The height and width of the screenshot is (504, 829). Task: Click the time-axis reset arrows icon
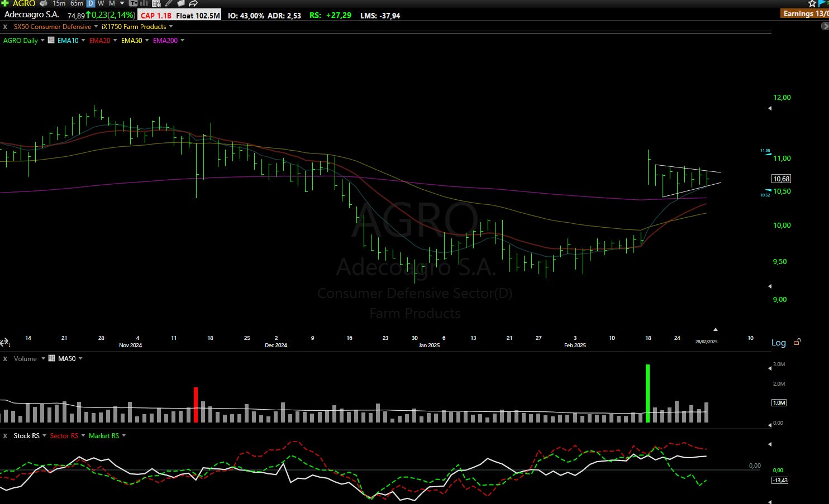pos(4,342)
